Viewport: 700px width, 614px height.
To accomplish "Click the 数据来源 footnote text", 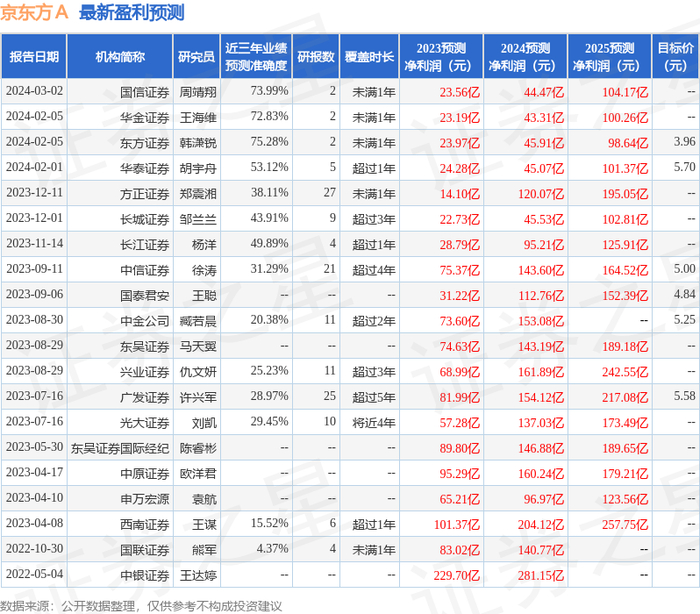I will point(141,606).
